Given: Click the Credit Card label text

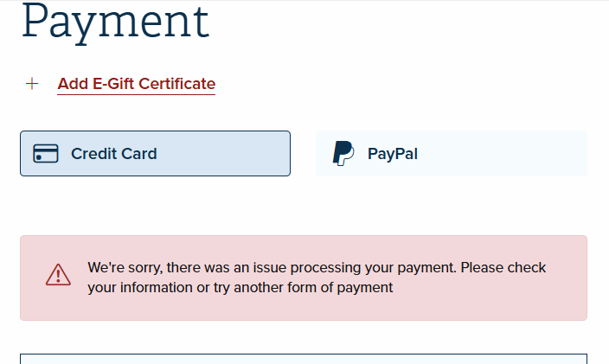Looking at the screenshot, I should tap(114, 154).
